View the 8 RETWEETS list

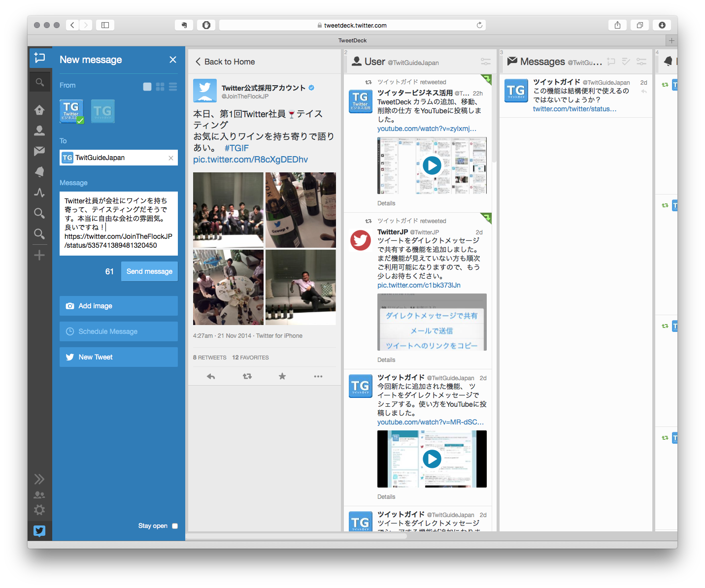(x=209, y=358)
